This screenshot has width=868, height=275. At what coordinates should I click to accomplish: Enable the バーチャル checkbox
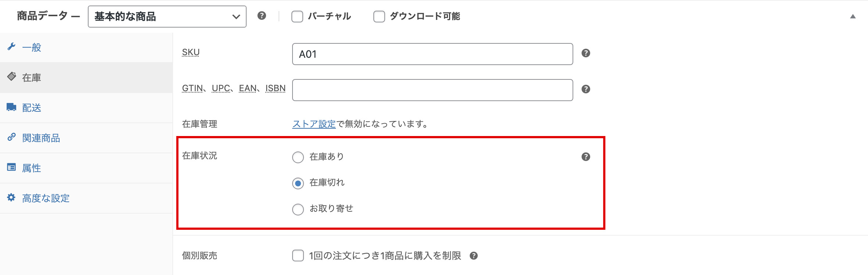tap(297, 17)
